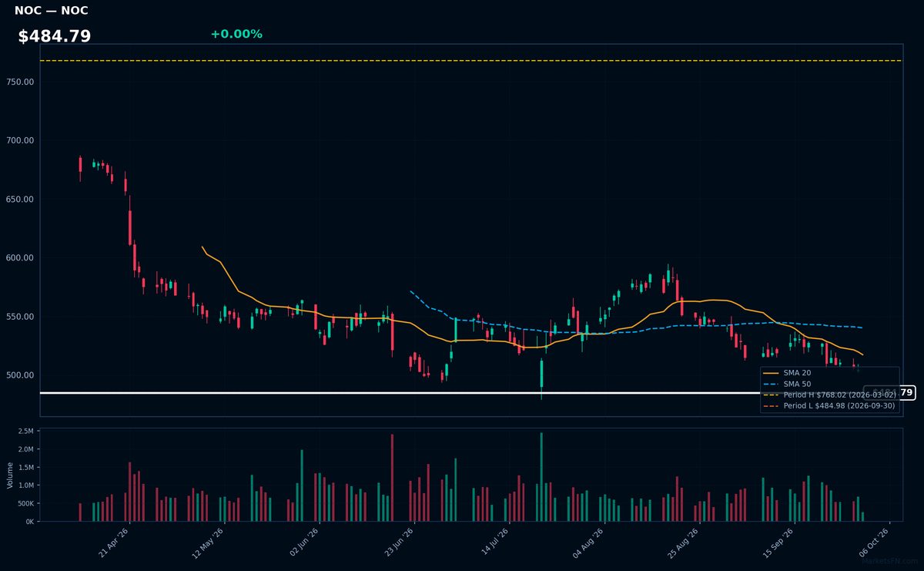Click the 2.0M volume axis label
The height and width of the screenshot is (571, 924).
coord(25,449)
